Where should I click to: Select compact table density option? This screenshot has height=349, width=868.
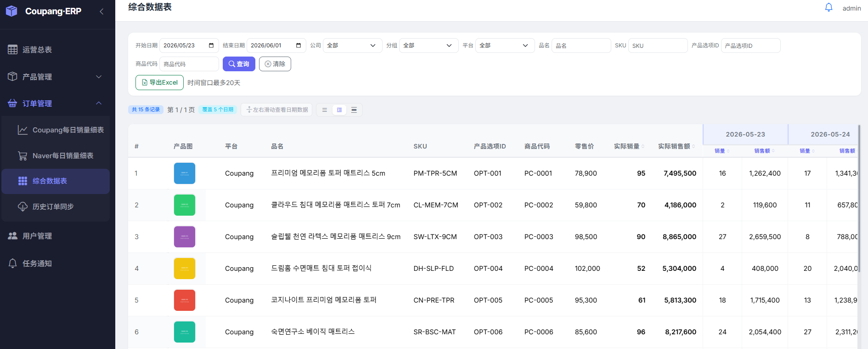[x=325, y=110]
